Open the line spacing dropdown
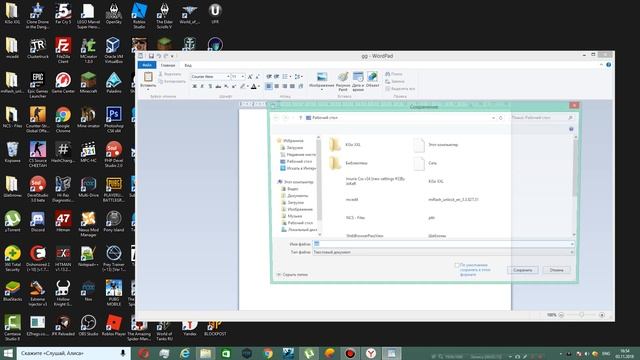Screen dimensions: 640x360 tap(298, 76)
